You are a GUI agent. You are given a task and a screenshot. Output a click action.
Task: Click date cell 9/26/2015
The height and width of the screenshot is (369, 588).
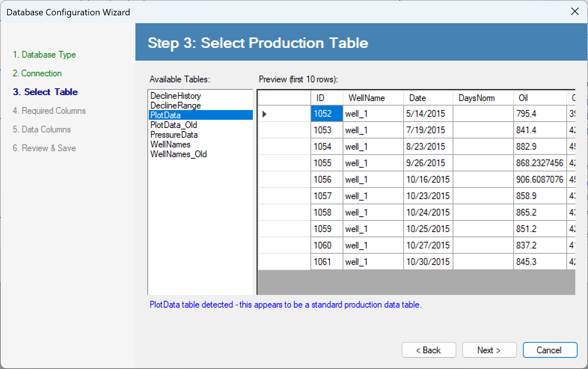[x=428, y=163]
